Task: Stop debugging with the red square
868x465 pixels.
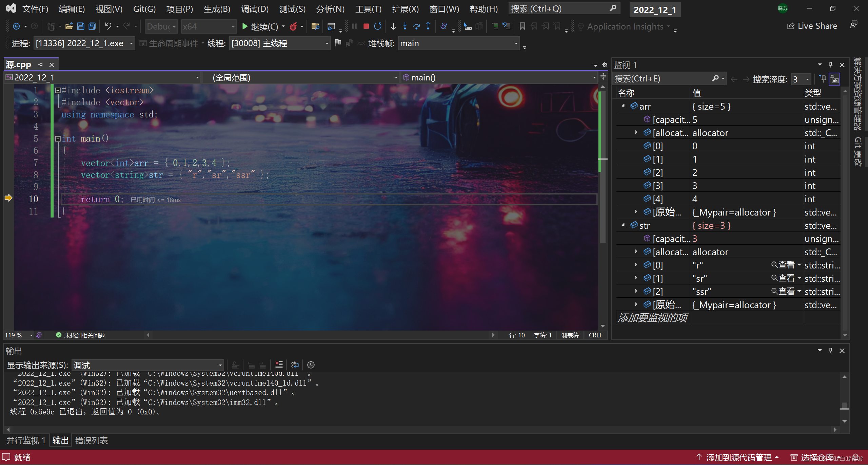Action: (366, 26)
